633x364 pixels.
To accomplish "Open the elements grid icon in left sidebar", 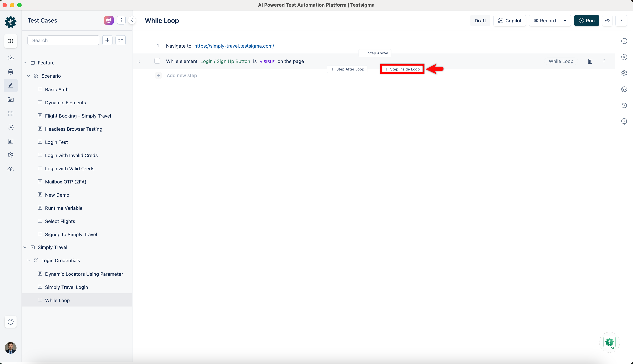I will tap(10, 114).
